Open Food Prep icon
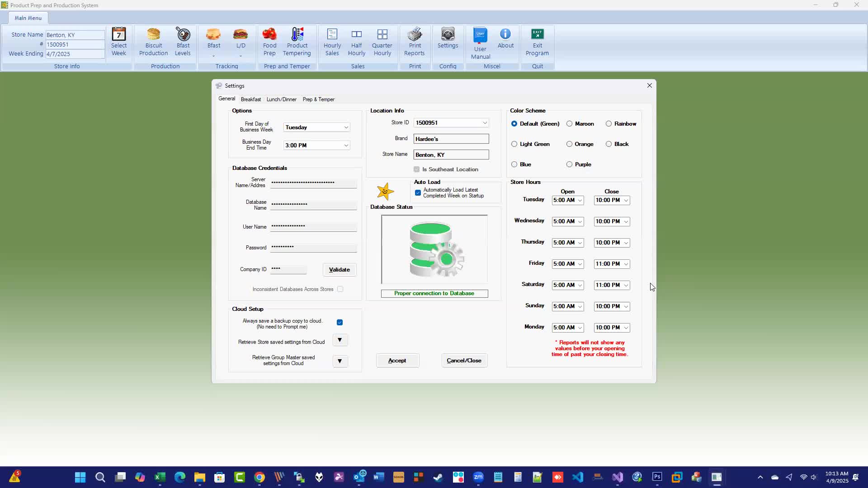868x488 pixels. (x=269, y=34)
